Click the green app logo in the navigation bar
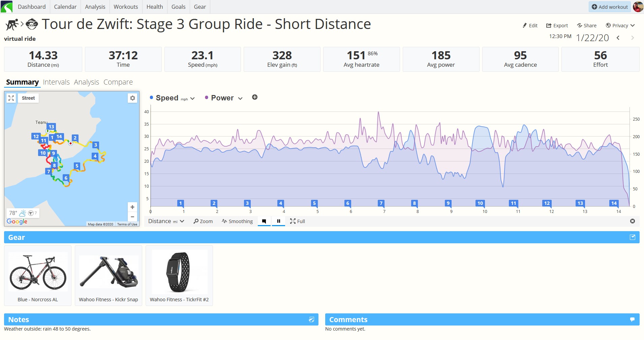This screenshot has width=644, height=340. (x=6, y=7)
